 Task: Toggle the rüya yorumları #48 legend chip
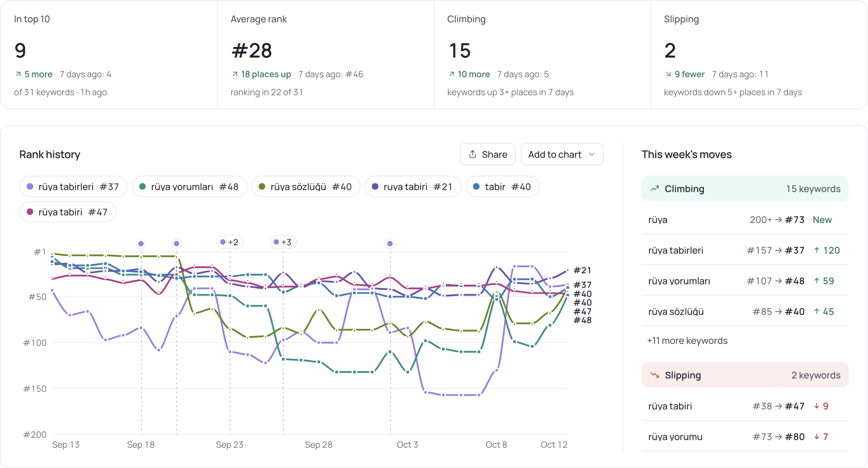(189, 187)
